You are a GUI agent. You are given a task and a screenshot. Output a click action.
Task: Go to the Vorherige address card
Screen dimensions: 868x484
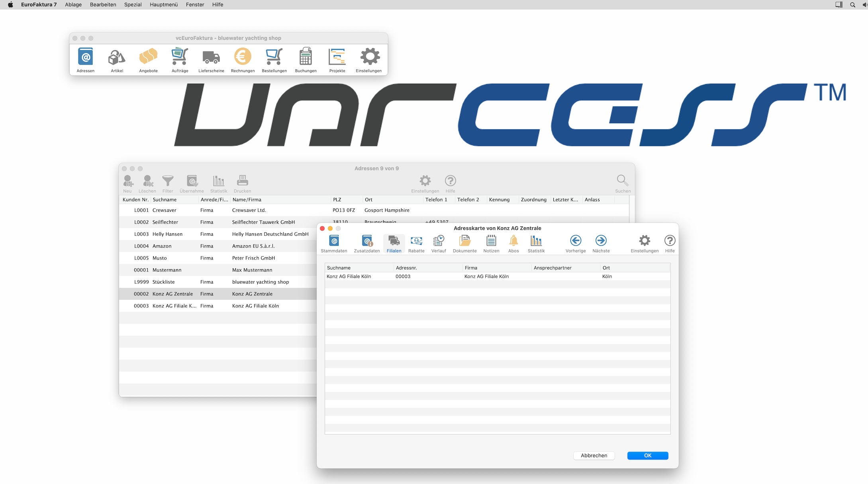[x=575, y=244]
